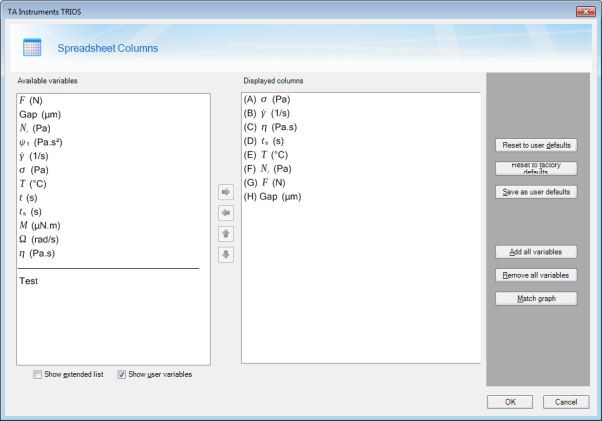602x421 pixels.
Task: Select column (G) F (N)
Action: pos(265,183)
